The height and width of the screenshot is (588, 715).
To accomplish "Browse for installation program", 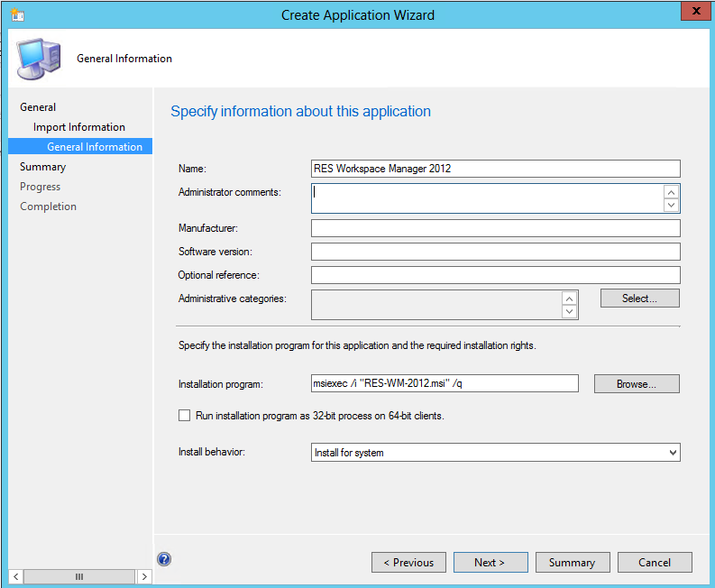I will [x=637, y=383].
